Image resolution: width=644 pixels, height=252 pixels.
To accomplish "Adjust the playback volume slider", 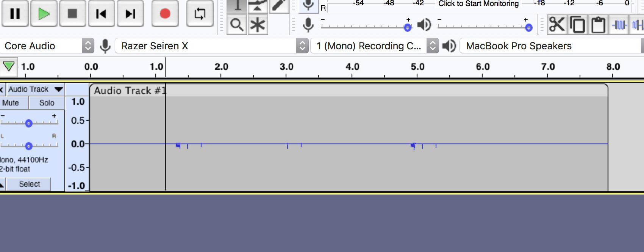I will [x=484, y=27].
